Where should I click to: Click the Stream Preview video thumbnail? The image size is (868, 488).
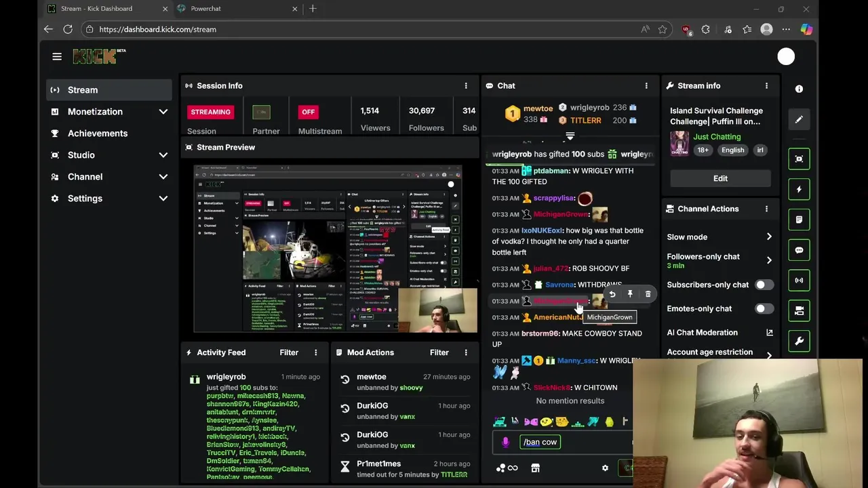click(x=329, y=248)
